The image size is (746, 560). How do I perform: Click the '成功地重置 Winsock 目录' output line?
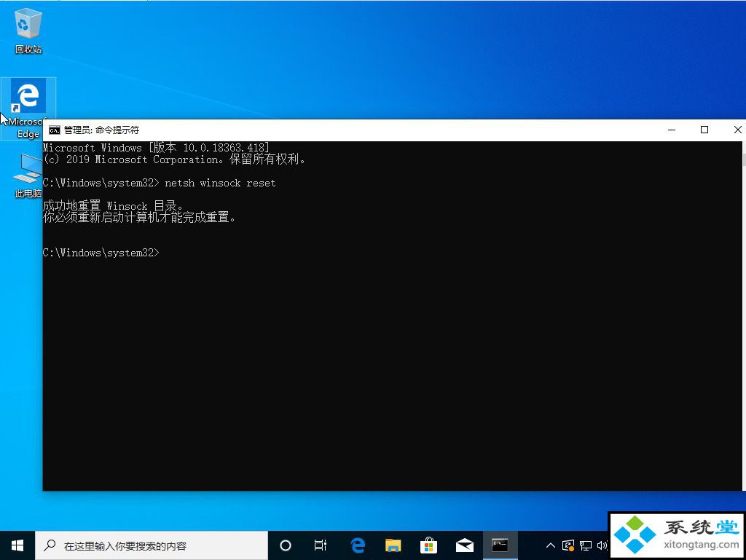[x=113, y=206]
